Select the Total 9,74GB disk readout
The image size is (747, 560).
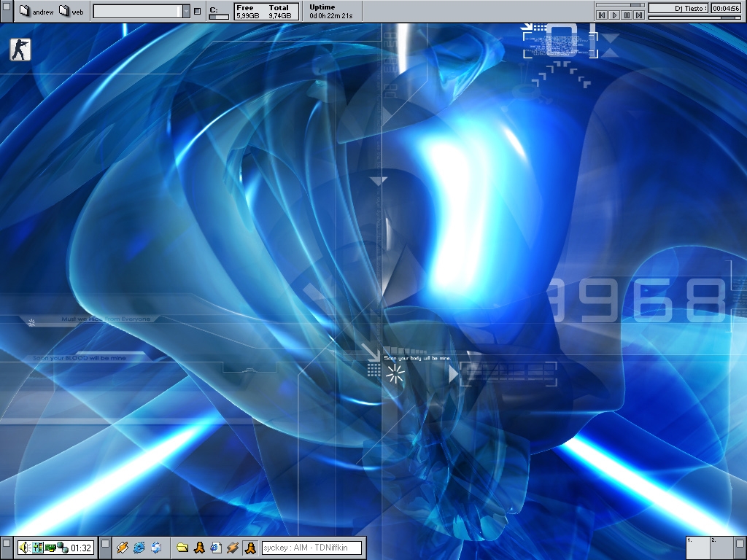279,12
